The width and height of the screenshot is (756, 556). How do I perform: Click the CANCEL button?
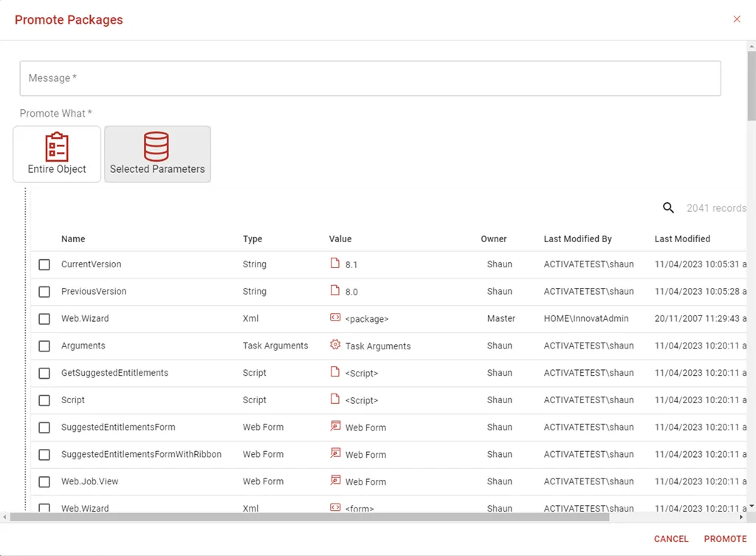[x=671, y=538]
